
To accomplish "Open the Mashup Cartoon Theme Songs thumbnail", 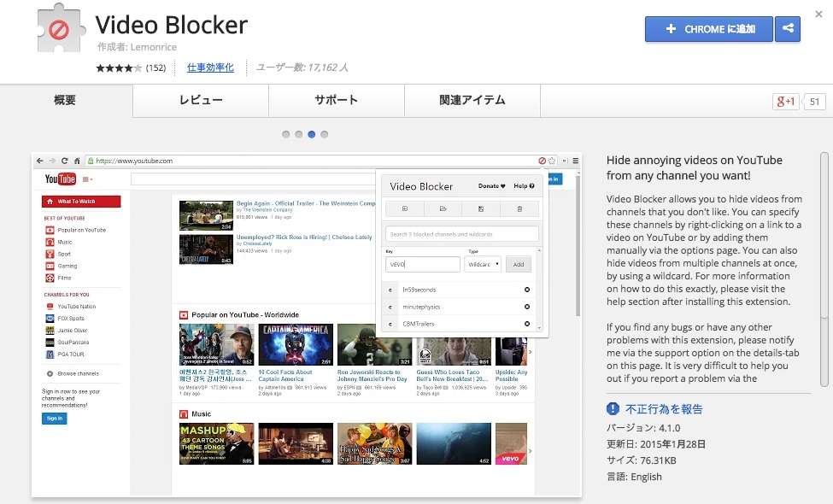I will click(x=217, y=443).
